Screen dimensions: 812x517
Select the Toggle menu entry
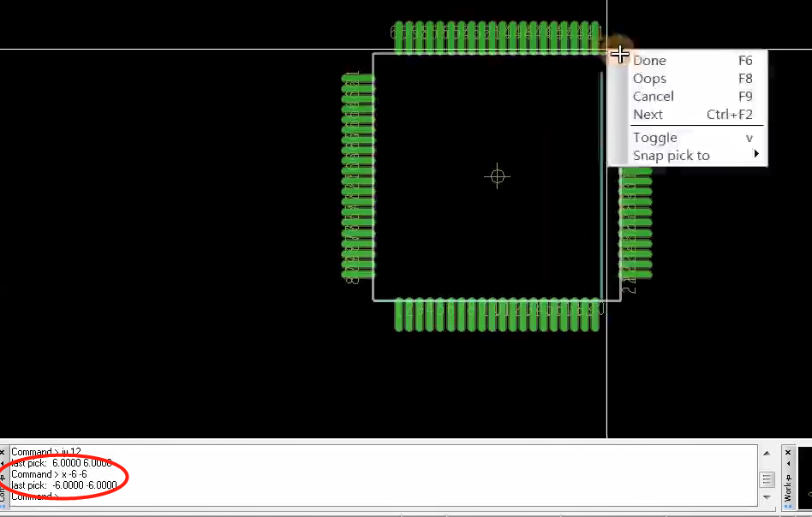(654, 138)
